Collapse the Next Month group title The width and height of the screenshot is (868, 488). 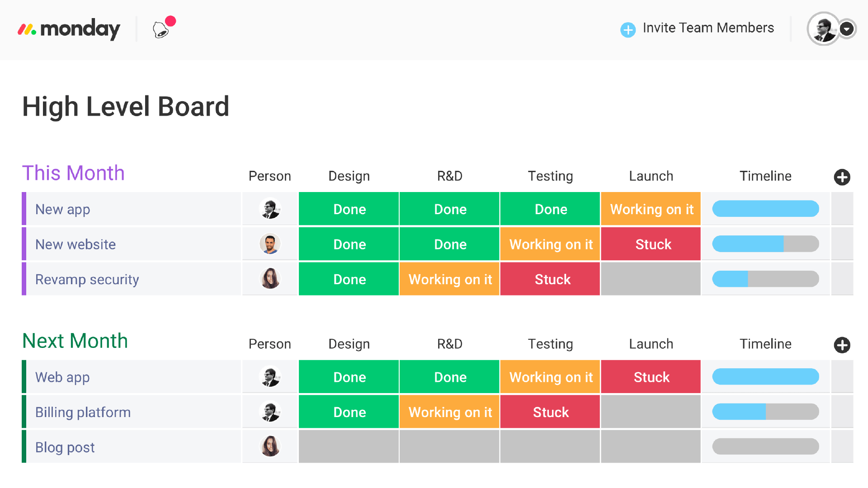(x=75, y=341)
